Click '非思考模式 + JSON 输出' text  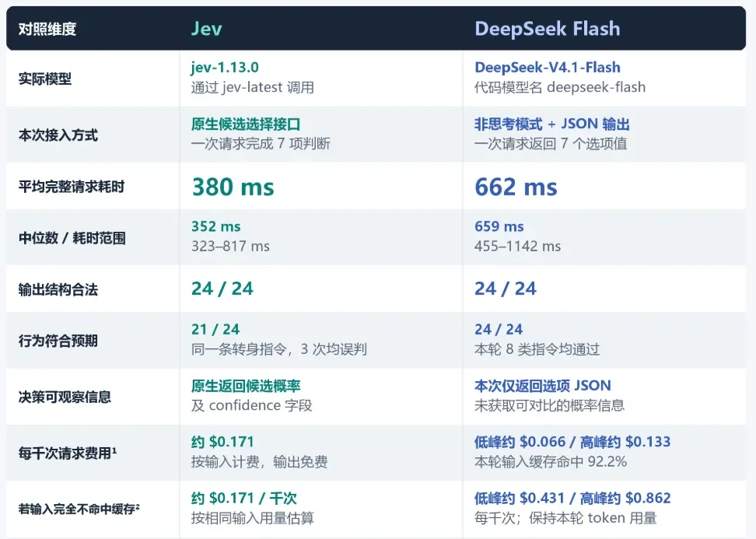point(552,124)
